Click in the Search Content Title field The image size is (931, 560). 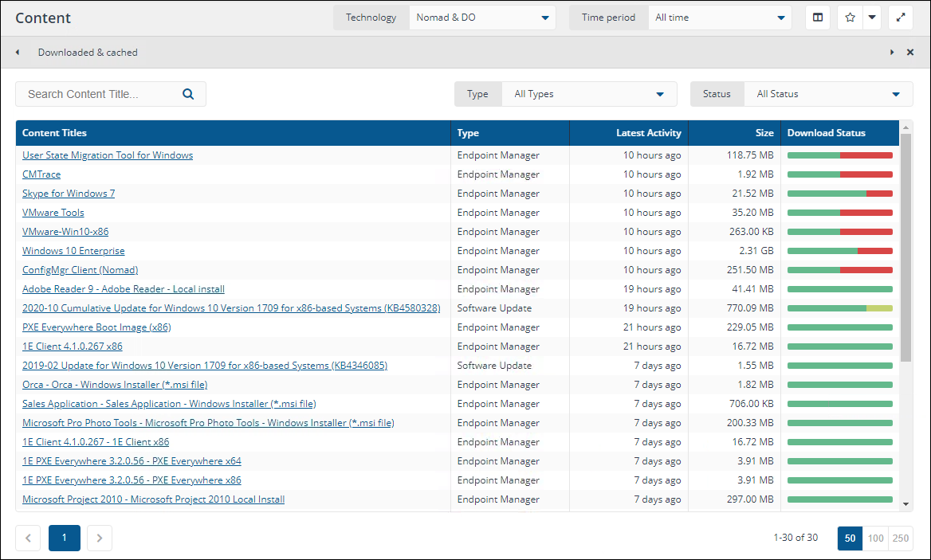[100, 94]
